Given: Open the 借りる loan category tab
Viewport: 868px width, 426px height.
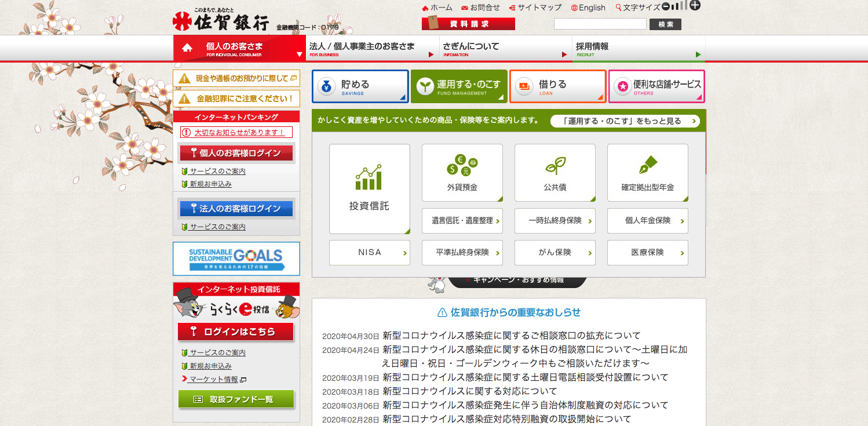Looking at the screenshot, I should pyautogui.click(x=558, y=86).
